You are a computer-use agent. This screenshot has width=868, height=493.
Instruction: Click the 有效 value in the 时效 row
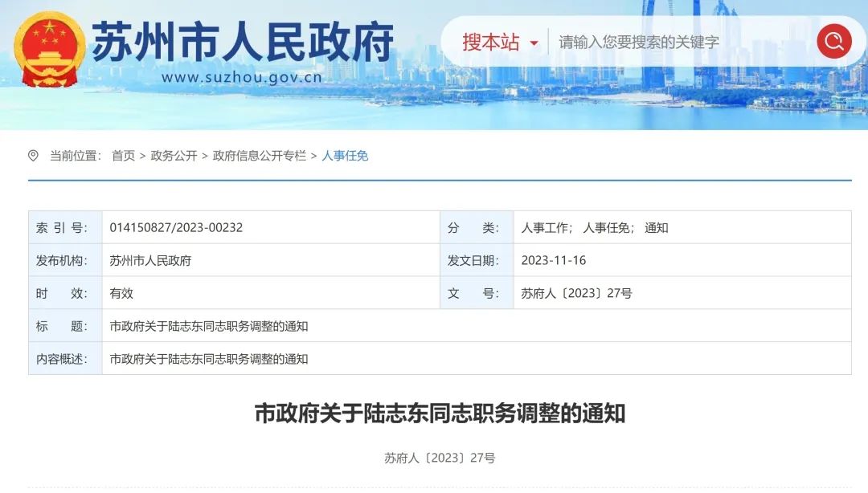[x=121, y=293]
